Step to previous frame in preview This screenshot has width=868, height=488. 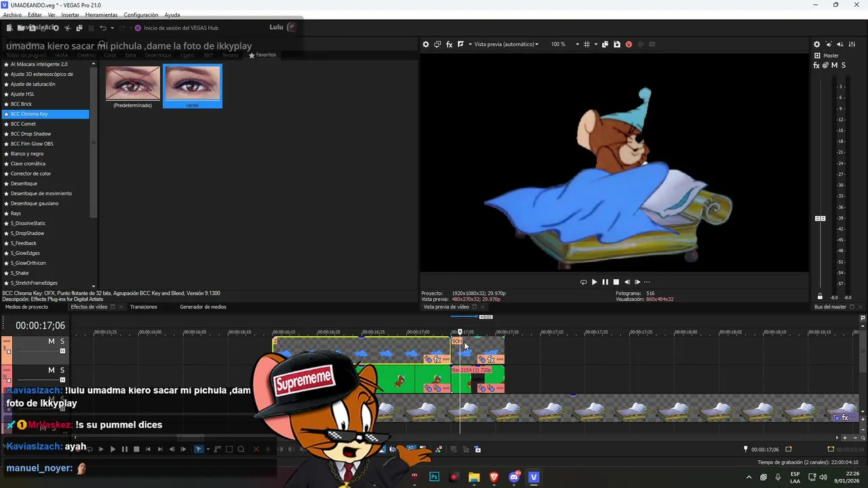[627, 282]
